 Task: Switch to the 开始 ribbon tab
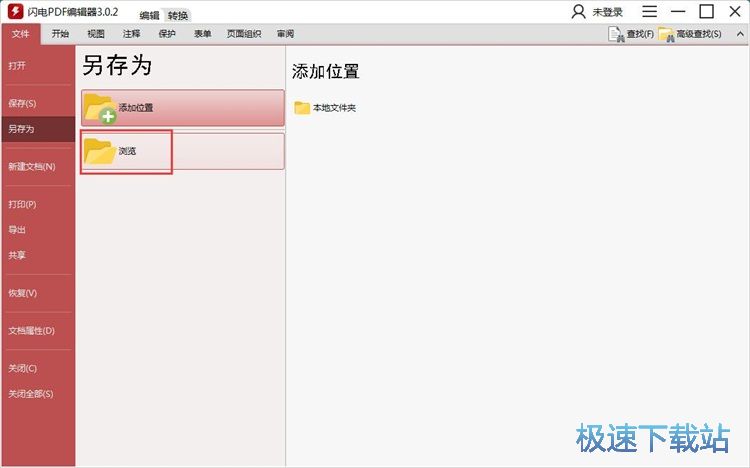tap(60, 34)
